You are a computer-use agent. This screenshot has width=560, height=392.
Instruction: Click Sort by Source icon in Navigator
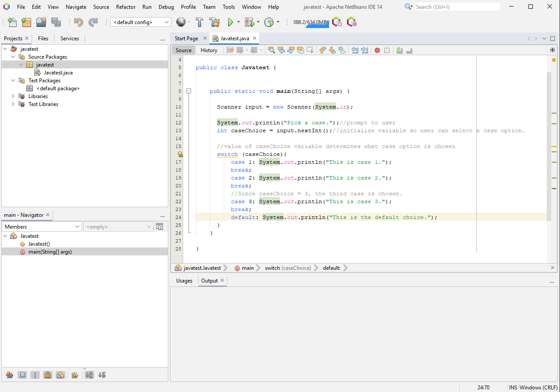click(x=102, y=375)
